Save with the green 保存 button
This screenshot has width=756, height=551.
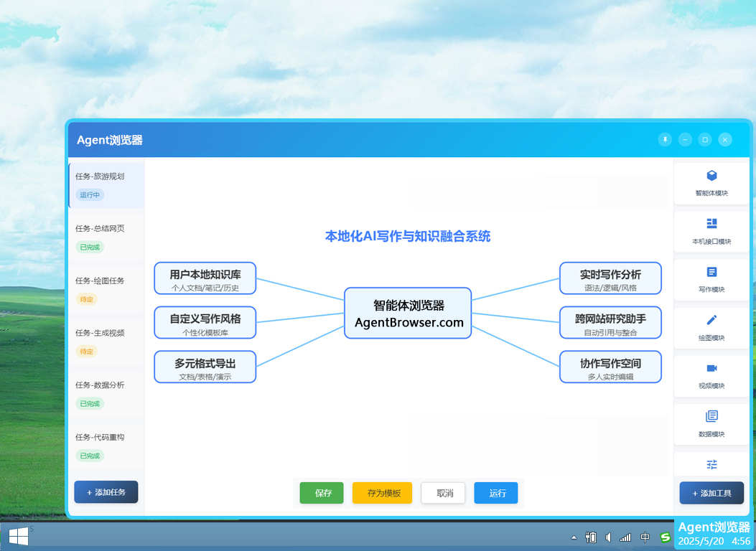(x=322, y=493)
